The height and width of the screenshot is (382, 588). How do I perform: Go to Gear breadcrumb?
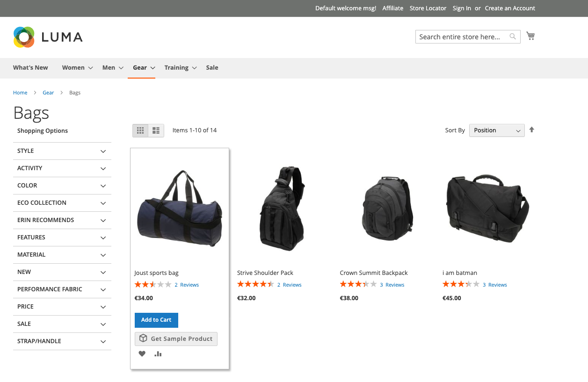click(48, 93)
